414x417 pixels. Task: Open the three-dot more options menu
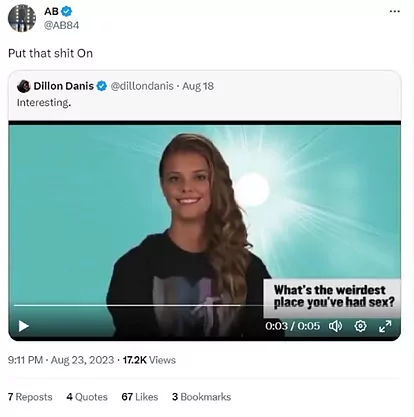395,11
